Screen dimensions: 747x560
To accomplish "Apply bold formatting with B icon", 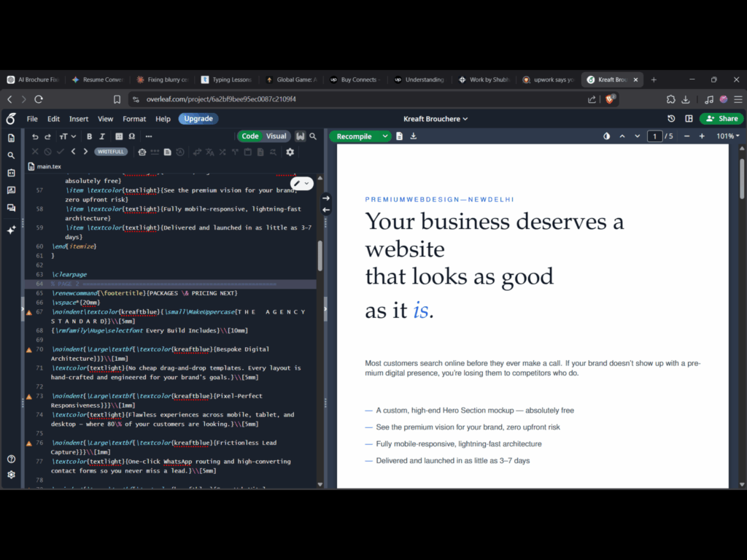I will 89,136.
